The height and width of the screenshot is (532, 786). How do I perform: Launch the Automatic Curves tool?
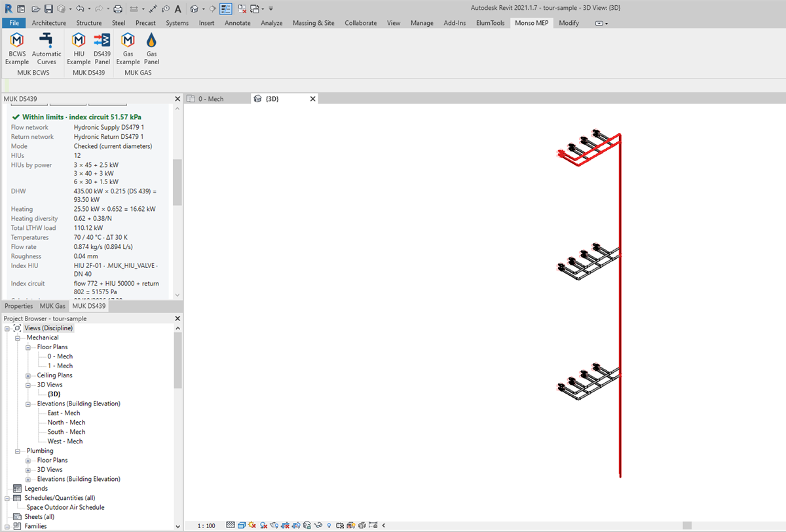click(x=47, y=48)
